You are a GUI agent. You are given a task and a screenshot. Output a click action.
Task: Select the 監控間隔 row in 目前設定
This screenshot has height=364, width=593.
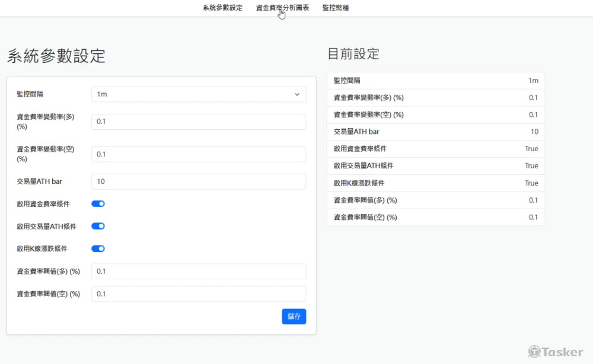click(x=436, y=81)
